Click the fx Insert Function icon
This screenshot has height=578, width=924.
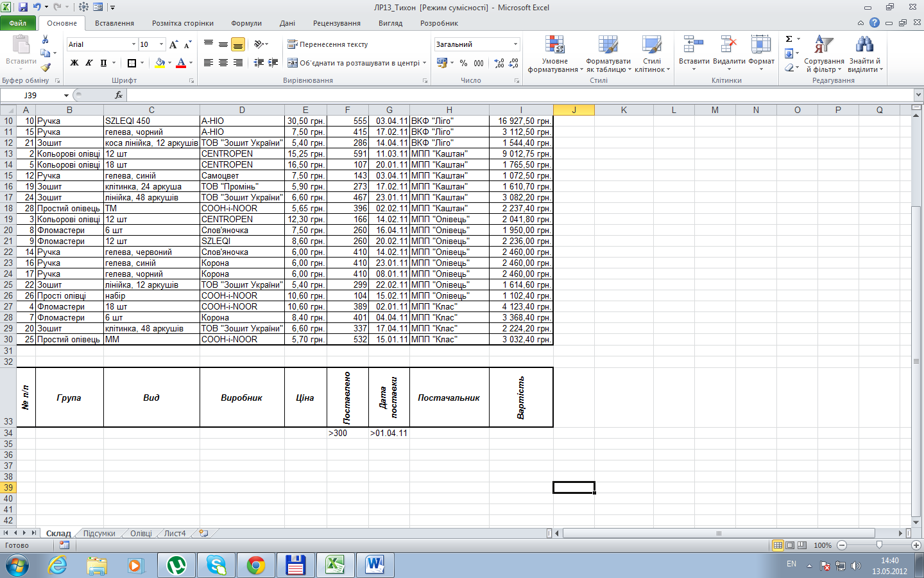click(x=119, y=95)
